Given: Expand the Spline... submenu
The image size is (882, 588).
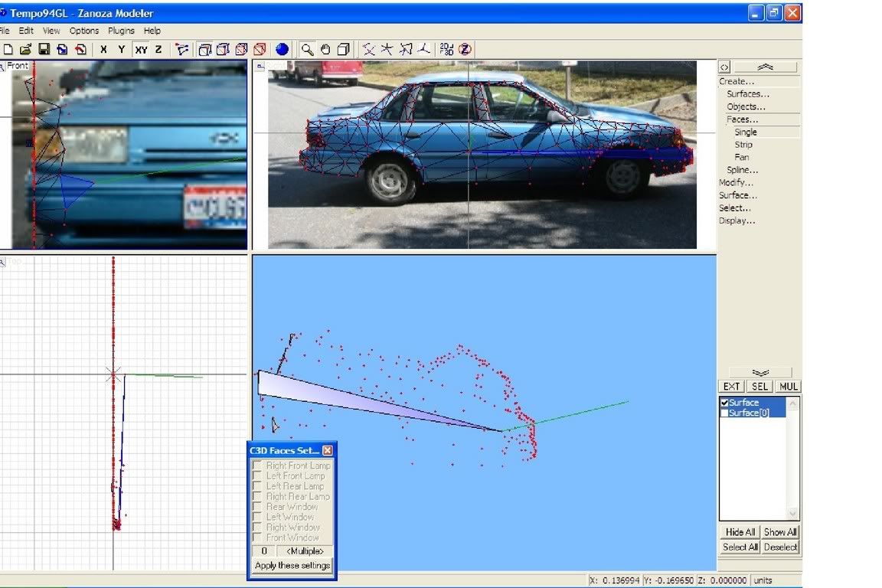Looking at the screenshot, I should tap(742, 170).
